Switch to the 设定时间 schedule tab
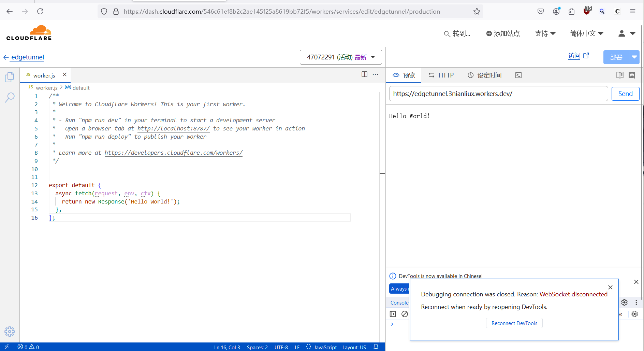Viewport: 644px width, 351px height. [484, 75]
